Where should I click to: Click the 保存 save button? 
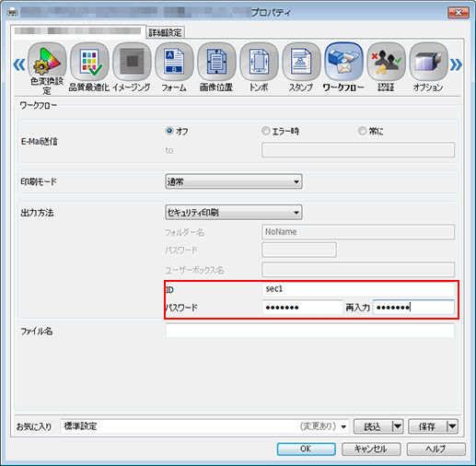(x=427, y=426)
